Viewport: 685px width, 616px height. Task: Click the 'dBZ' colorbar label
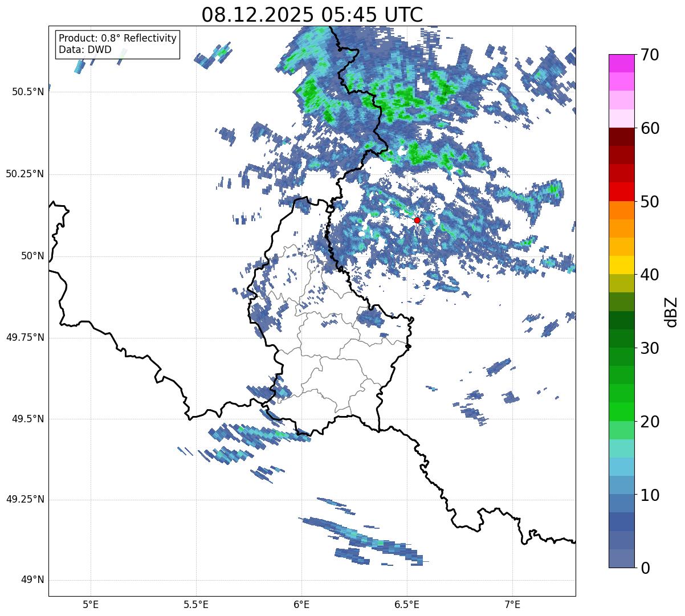click(671, 311)
